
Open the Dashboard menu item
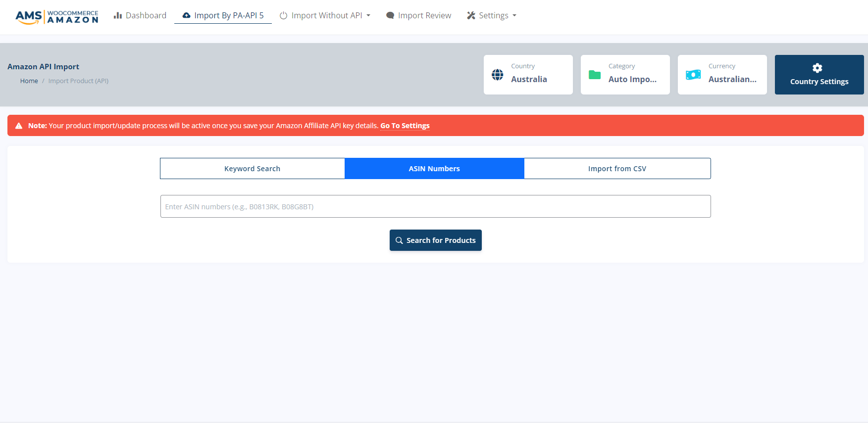[x=140, y=16]
